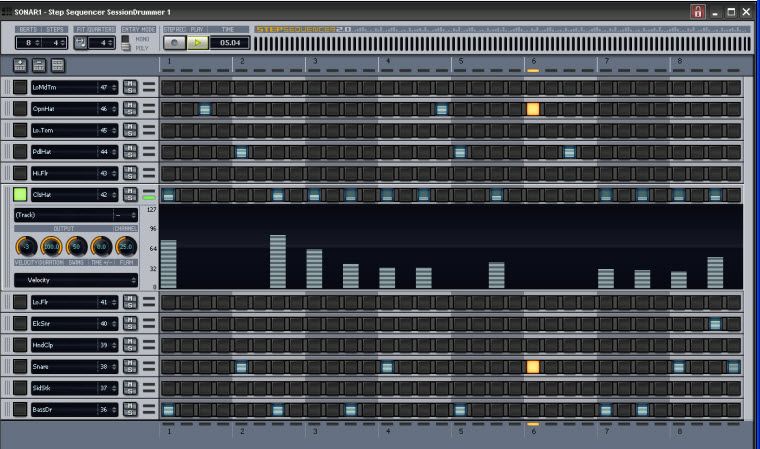The width and height of the screenshot is (760, 449).
Task: Enable Step Rec record button
Action: click(174, 43)
